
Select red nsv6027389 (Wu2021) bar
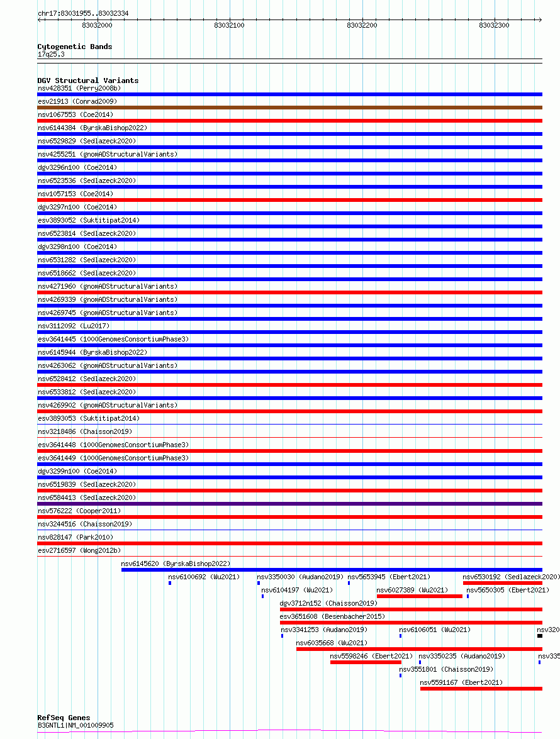click(420, 596)
